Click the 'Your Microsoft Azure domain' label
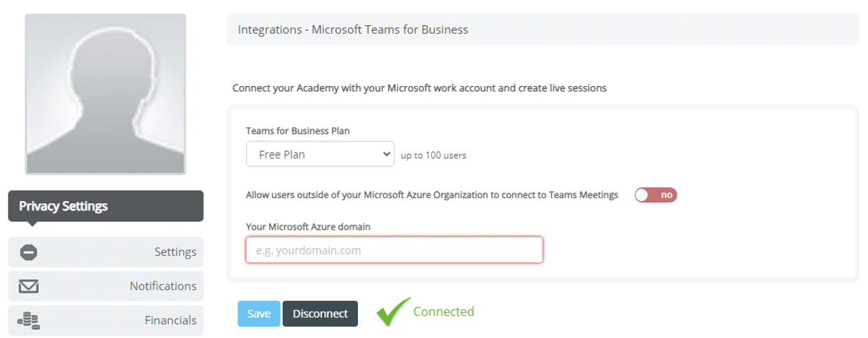The image size is (868, 338). pos(308,227)
